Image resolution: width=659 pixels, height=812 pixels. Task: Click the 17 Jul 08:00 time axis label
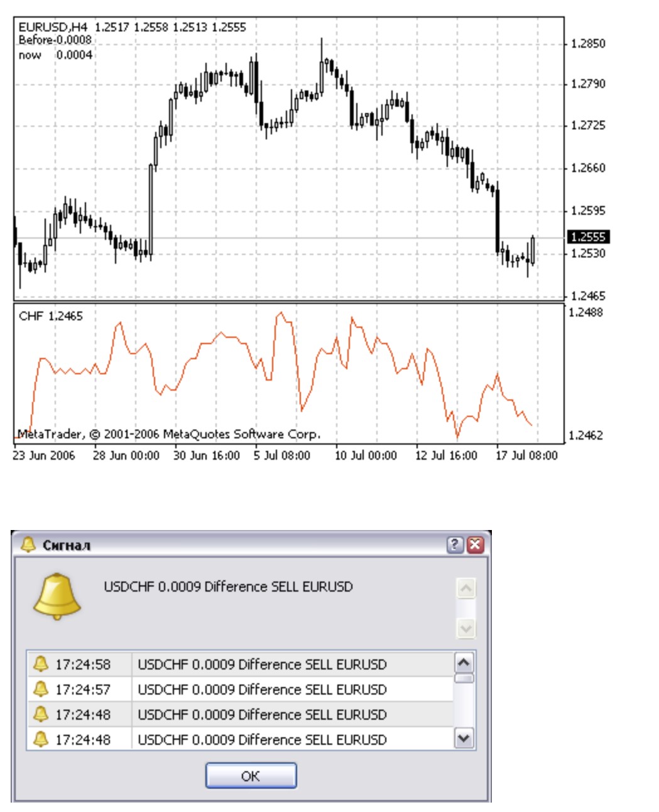(x=526, y=455)
